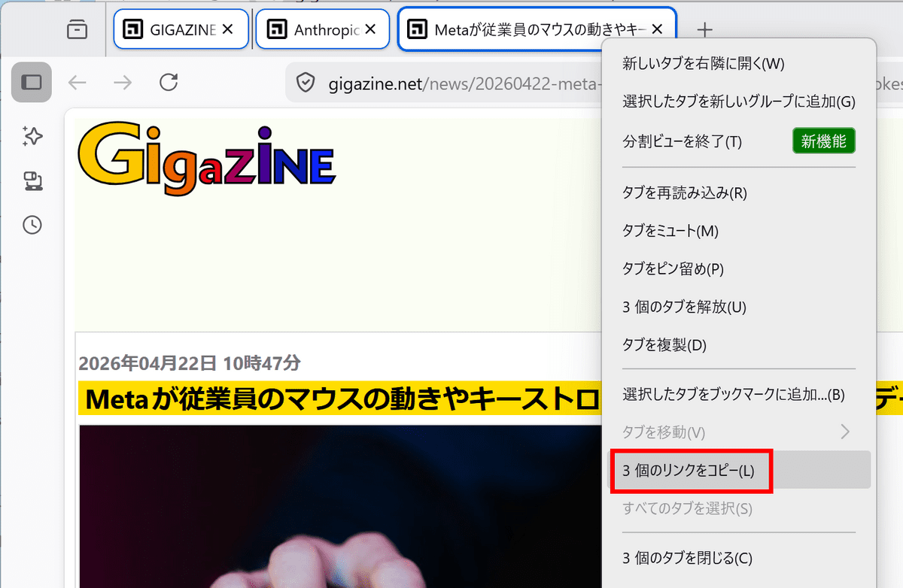
Task: Expand the タブを移動(V) submenu arrow
Action: coord(845,432)
